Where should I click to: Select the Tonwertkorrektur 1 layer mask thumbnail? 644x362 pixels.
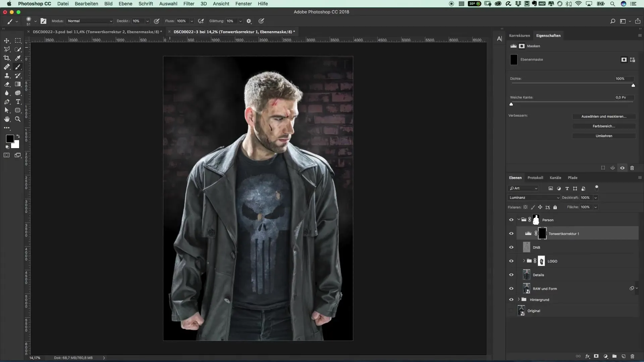542,234
